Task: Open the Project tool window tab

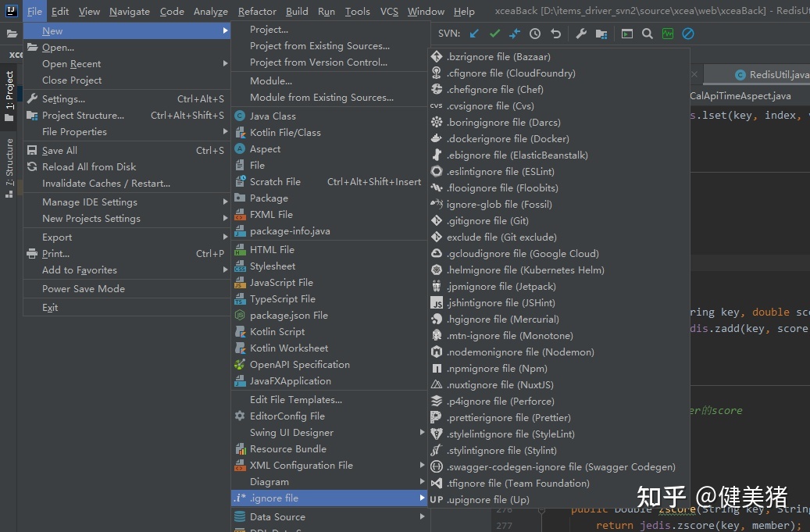Action: pos(9,95)
